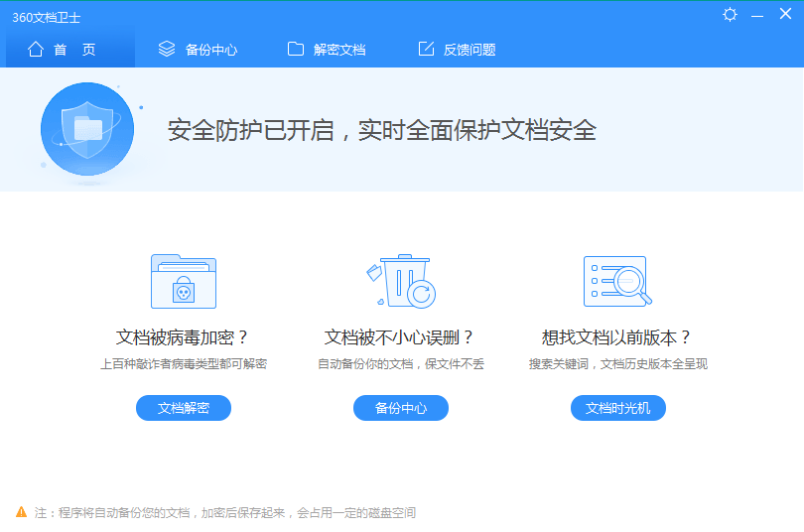Click the recycle bin restore icon
This screenshot has width=804, height=532.
402,281
